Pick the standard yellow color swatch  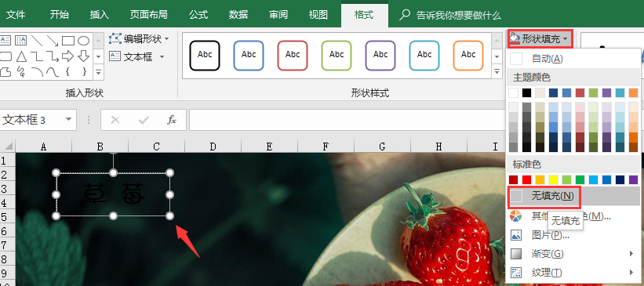point(553,179)
